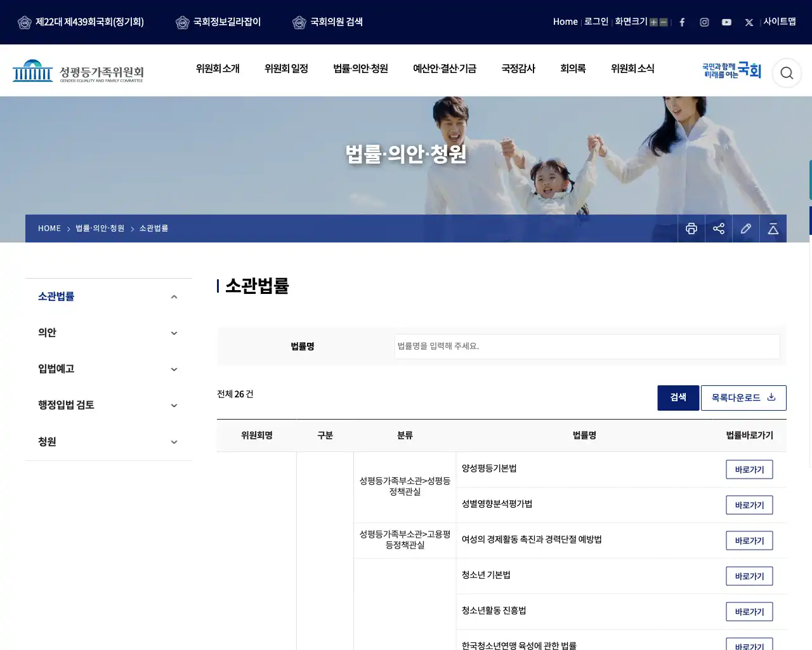Open the 위원회소식 menu
Screen dimensions: 812x650
[632, 69]
